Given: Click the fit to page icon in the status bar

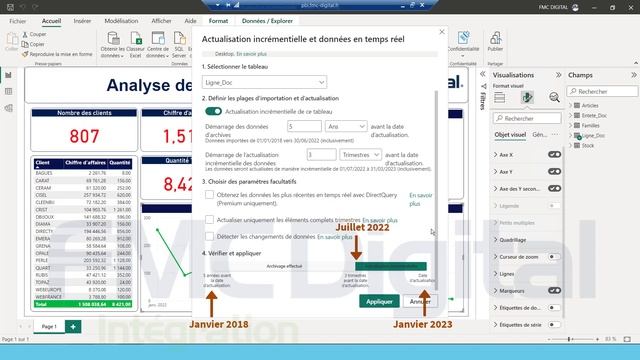Looking at the screenshot, I should click(x=627, y=339).
